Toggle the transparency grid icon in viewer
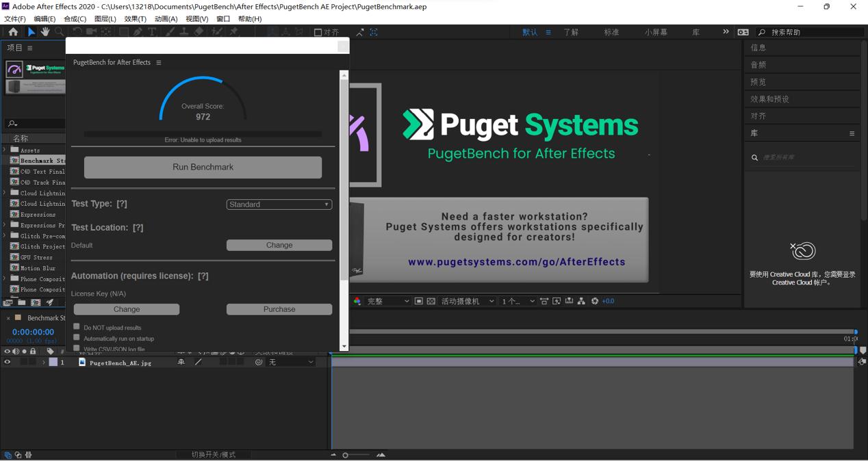The width and height of the screenshot is (868, 461). tap(431, 301)
